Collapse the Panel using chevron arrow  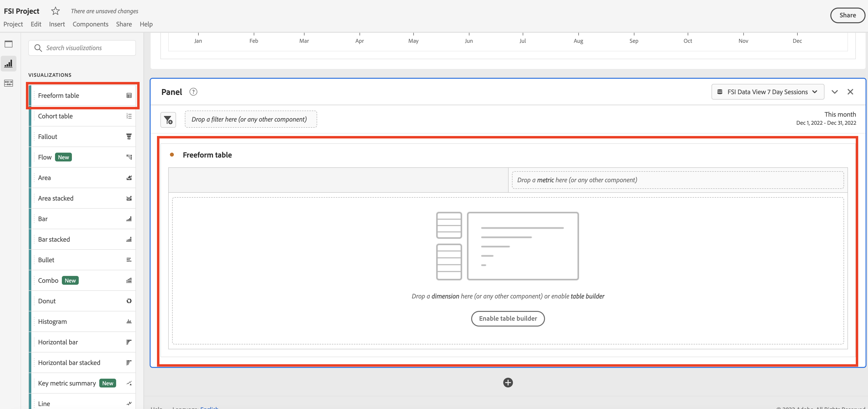click(835, 92)
